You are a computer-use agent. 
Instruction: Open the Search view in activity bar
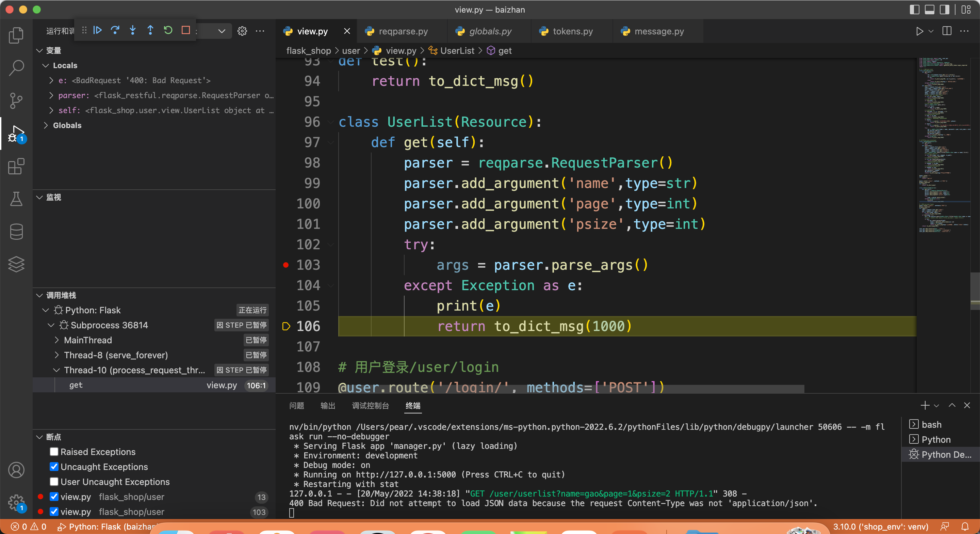click(x=16, y=68)
